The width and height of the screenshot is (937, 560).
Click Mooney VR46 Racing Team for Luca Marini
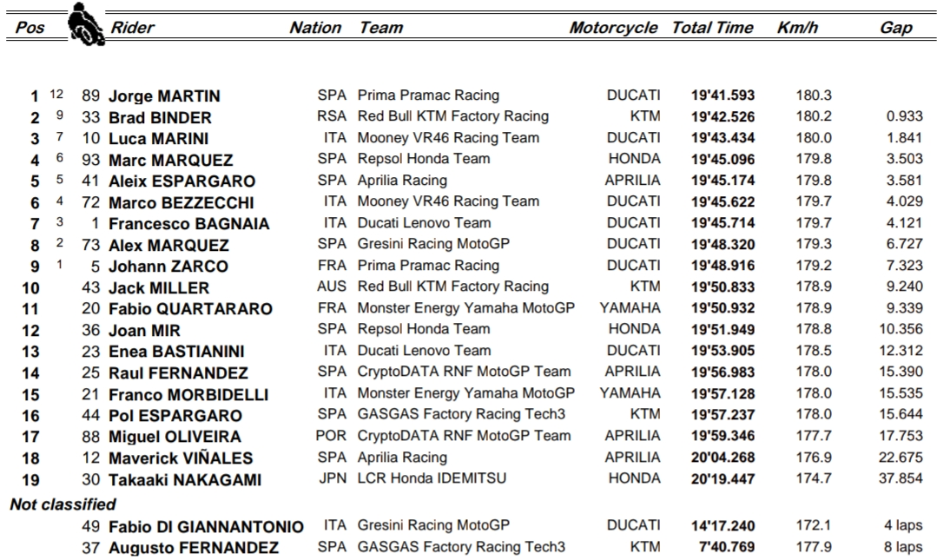[x=448, y=138]
